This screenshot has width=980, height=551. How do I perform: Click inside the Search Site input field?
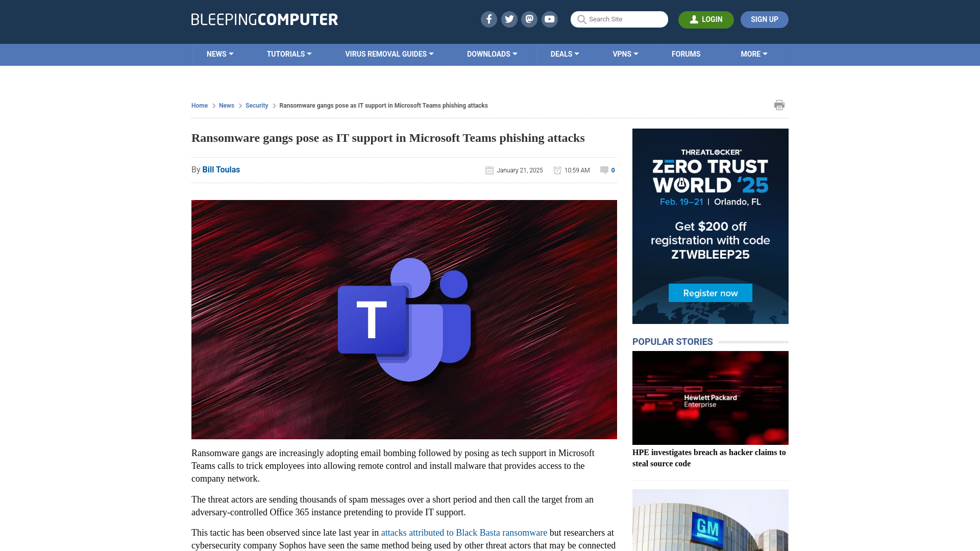tap(619, 19)
